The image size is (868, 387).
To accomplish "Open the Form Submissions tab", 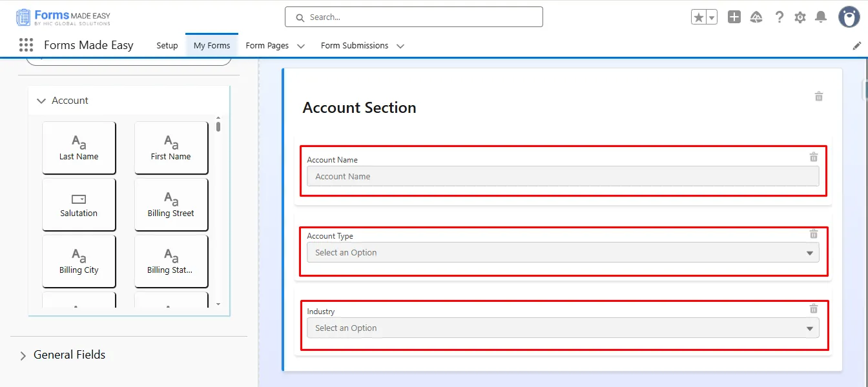I will pos(355,46).
